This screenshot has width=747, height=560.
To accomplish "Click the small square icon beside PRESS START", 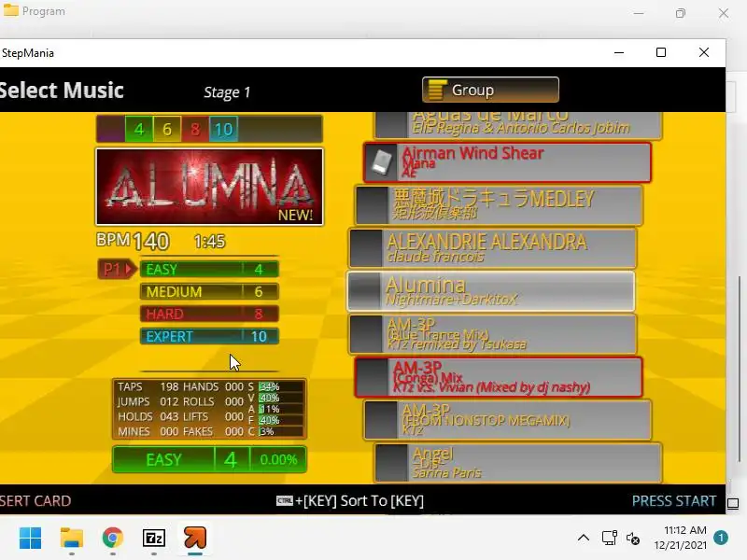I will tap(733, 503).
